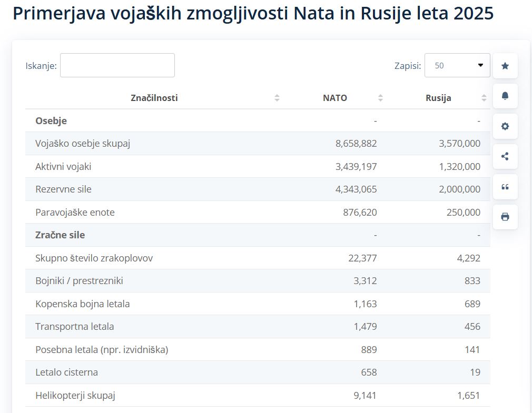The image size is (532, 413).
Task: Click Rusija value 141
Action: pos(472,350)
